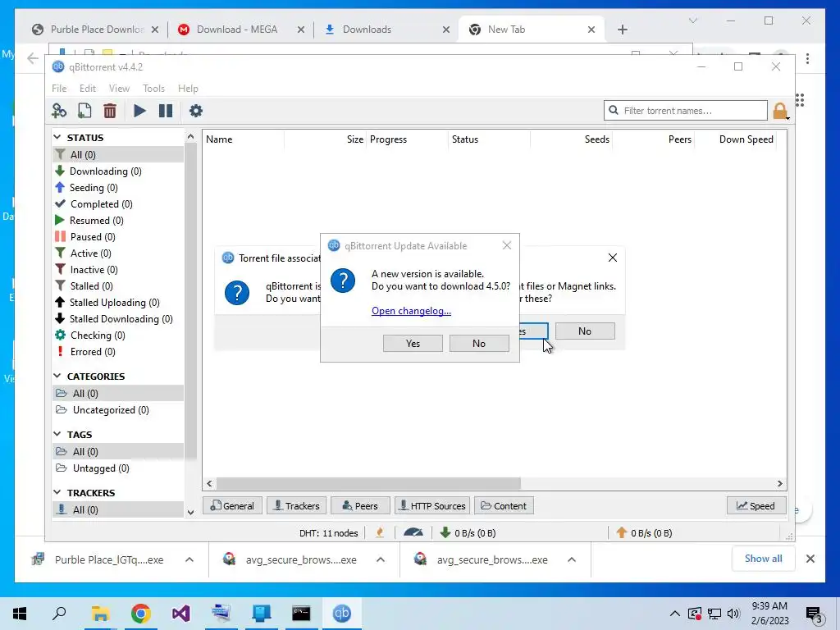Open the Chrome tab search dropdown arrow
Screen dimensions: 840x630
tap(692, 21)
